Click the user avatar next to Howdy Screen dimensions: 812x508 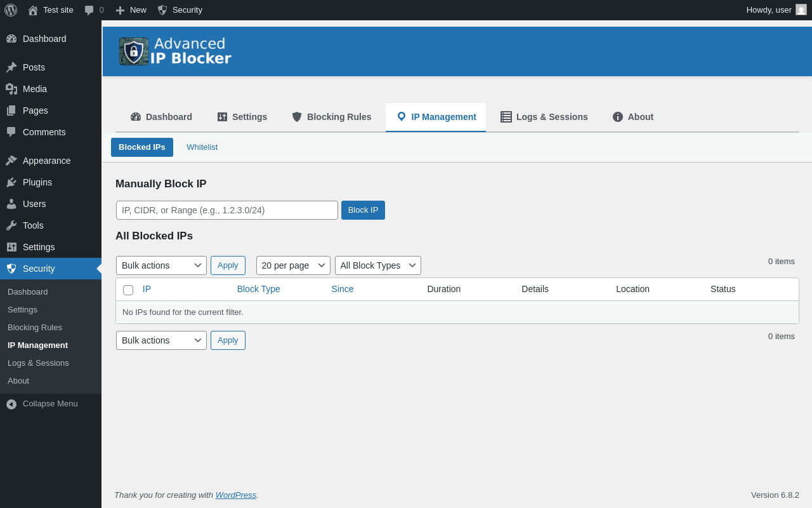801,10
